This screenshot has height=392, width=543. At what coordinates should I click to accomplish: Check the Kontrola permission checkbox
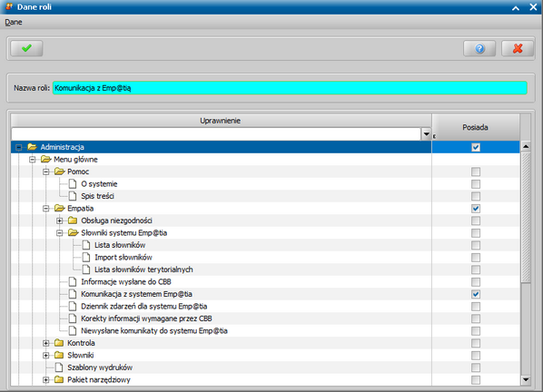[x=476, y=343]
